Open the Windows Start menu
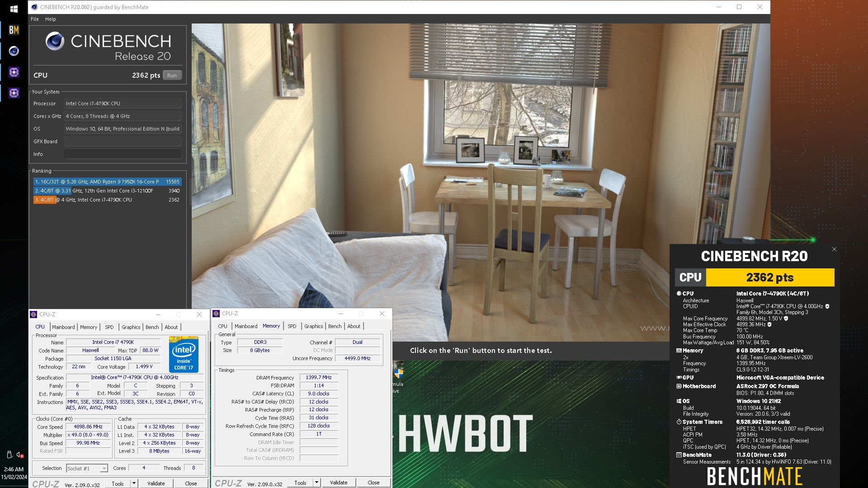Screen dimensions: 868x488 [14, 9]
